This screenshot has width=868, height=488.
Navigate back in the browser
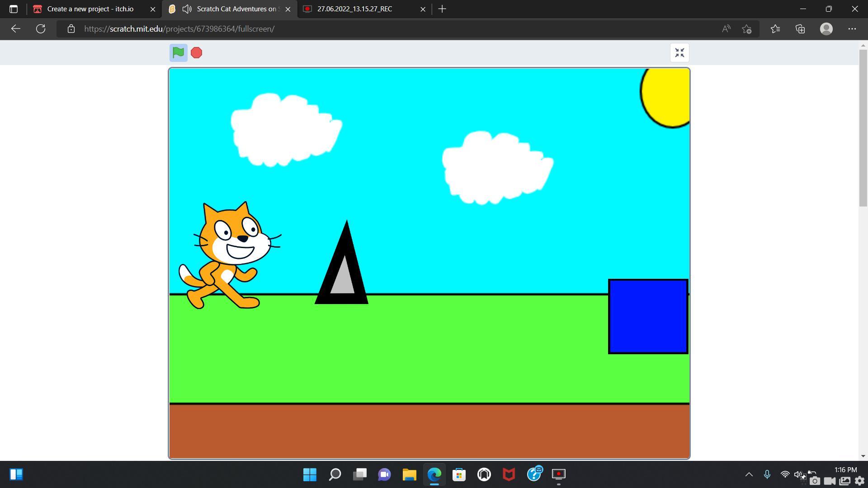tap(16, 28)
